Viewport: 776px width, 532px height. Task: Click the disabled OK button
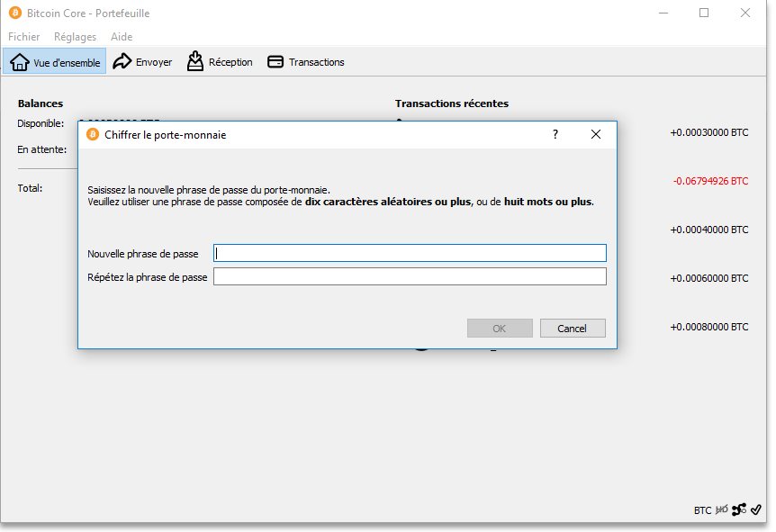pyautogui.click(x=500, y=328)
